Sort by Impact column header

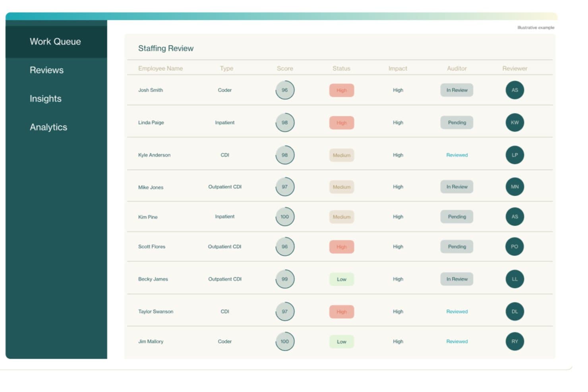(x=398, y=68)
